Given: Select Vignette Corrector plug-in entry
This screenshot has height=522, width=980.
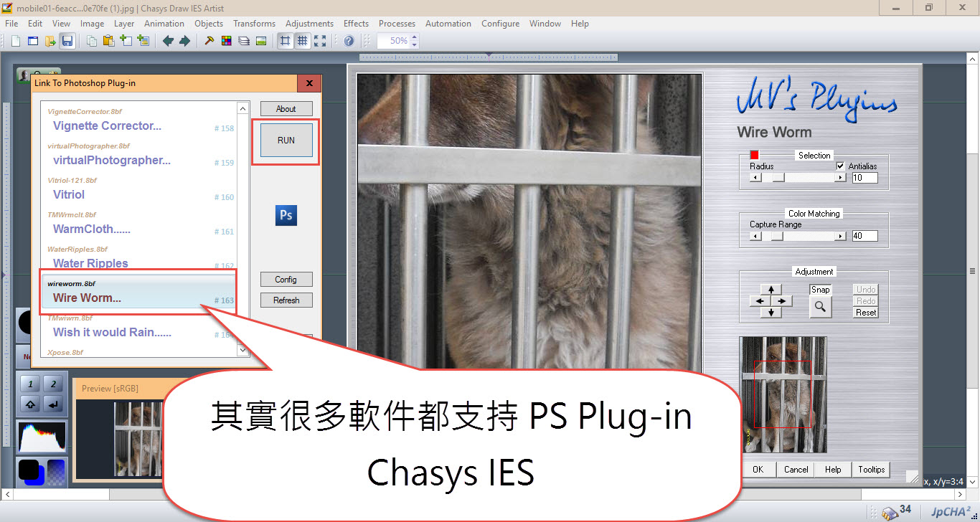Looking at the screenshot, I should 141,120.
